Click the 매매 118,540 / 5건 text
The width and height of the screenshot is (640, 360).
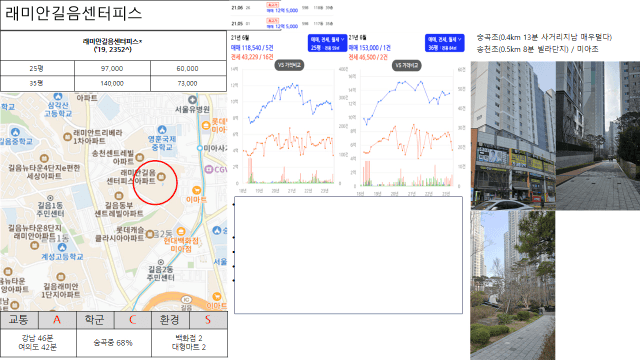pos(252,48)
